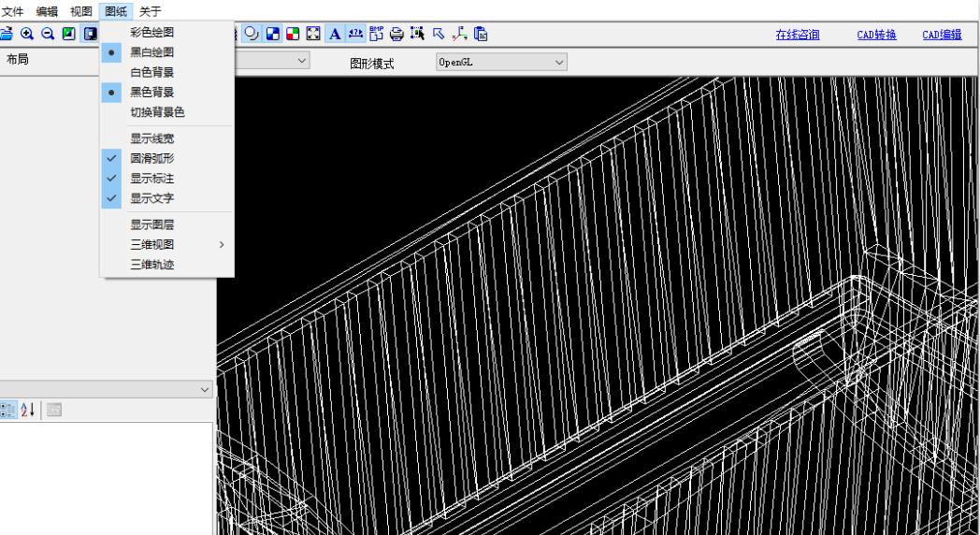Click 切换背景色 menu entry

pyautogui.click(x=166, y=112)
